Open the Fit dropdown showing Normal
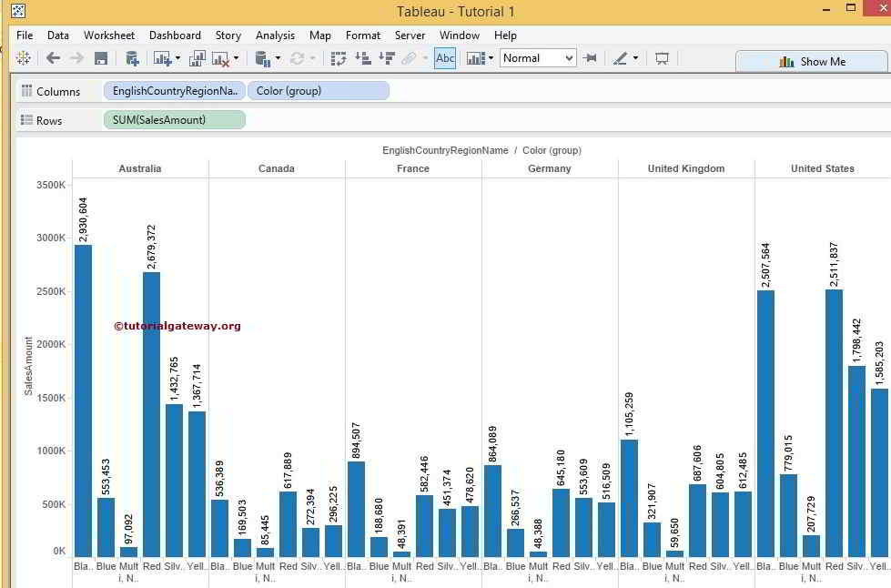Image resolution: width=891 pixels, height=588 pixels. click(x=538, y=58)
